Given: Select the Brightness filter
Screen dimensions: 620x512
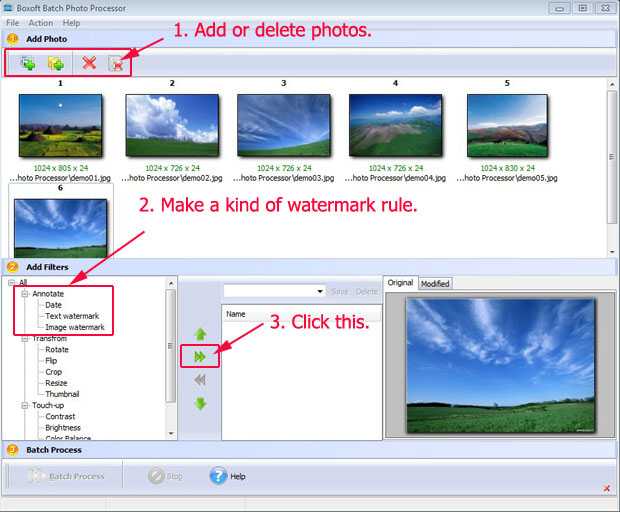Looking at the screenshot, I should (x=63, y=427).
